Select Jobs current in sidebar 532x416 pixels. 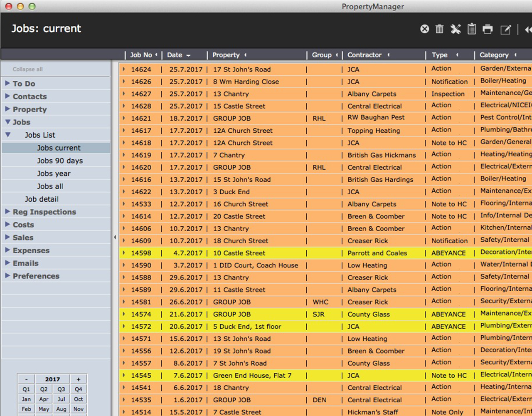coord(56,148)
